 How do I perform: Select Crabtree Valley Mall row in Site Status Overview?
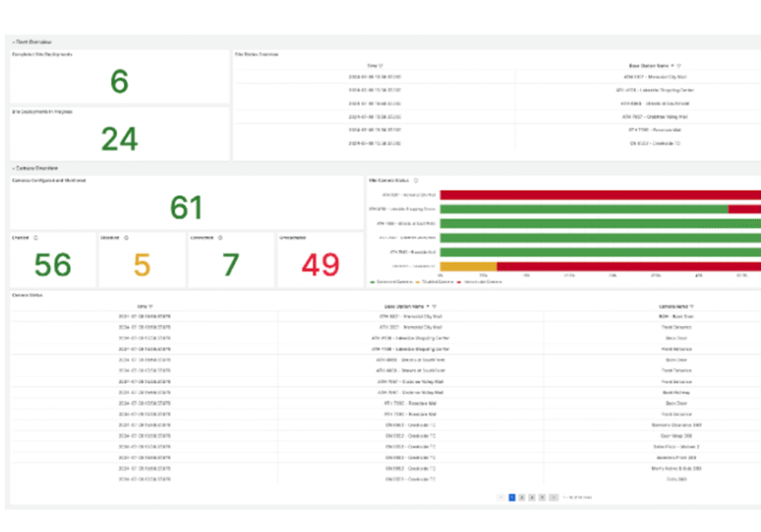(498, 117)
